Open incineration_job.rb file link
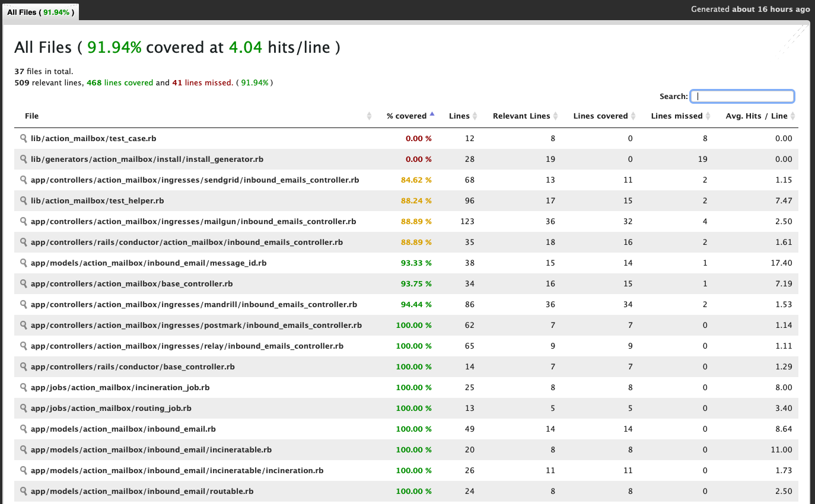Screen dimensions: 815x504 pyautogui.click(x=120, y=387)
